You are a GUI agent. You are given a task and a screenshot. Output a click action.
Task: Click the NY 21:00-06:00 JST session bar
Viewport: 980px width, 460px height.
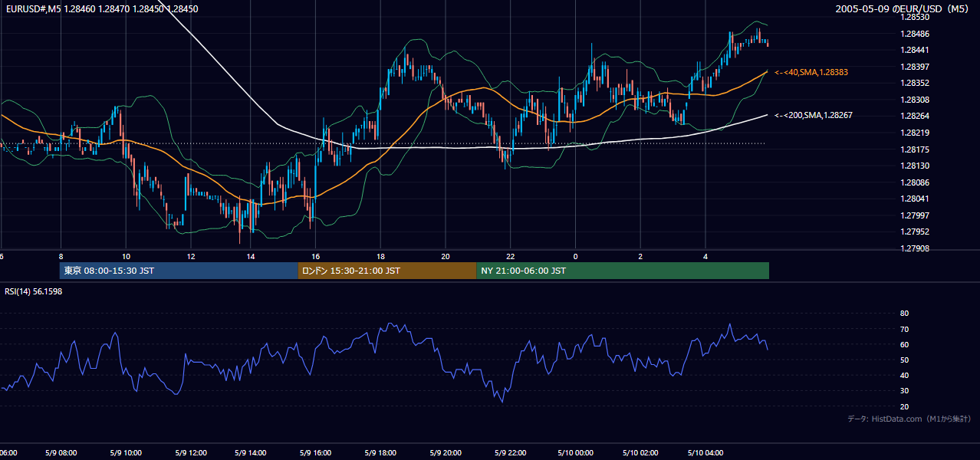[623, 271]
